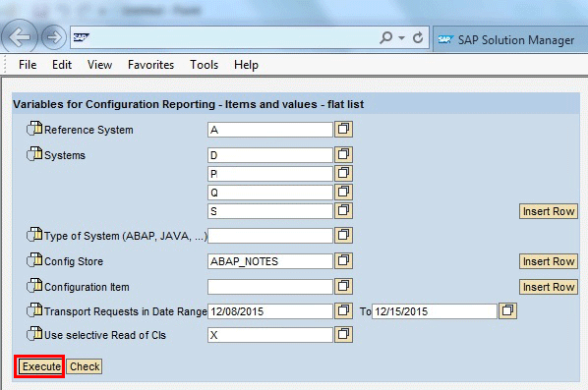Open value help for Systems field Q
This screenshot has height=390, width=588.
pyautogui.click(x=343, y=192)
